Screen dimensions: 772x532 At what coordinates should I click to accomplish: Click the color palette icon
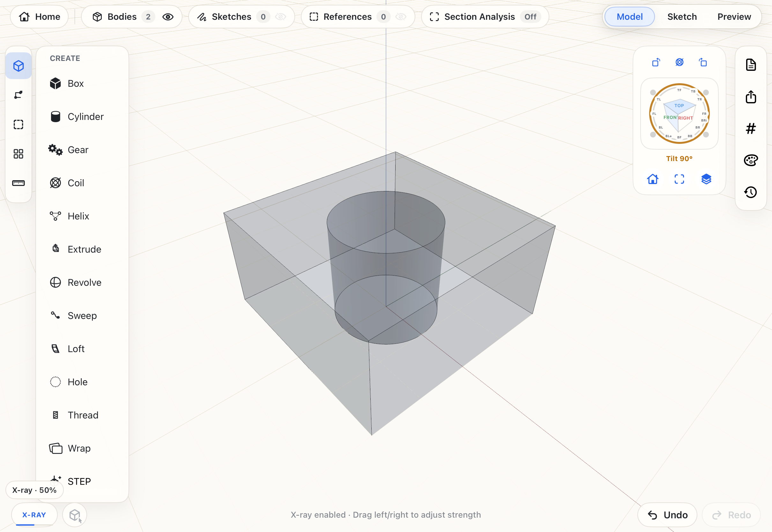751,160
